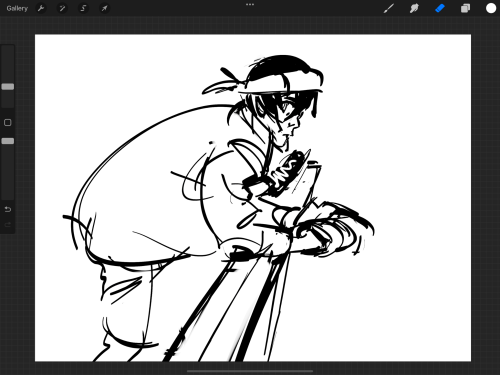Tap the three-dot menu at top center
The height and width of the screenshot is (375, 500).
tap(250, 5)
